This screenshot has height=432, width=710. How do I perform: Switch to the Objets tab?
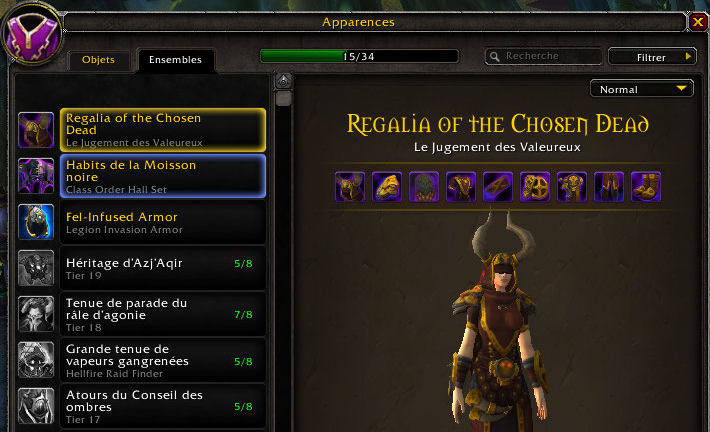[98, 60]
